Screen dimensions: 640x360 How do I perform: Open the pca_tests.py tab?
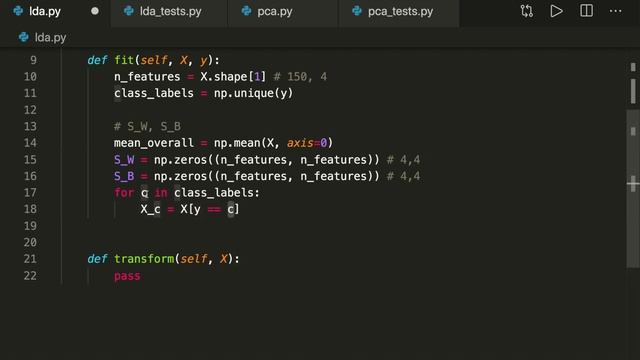399,11
